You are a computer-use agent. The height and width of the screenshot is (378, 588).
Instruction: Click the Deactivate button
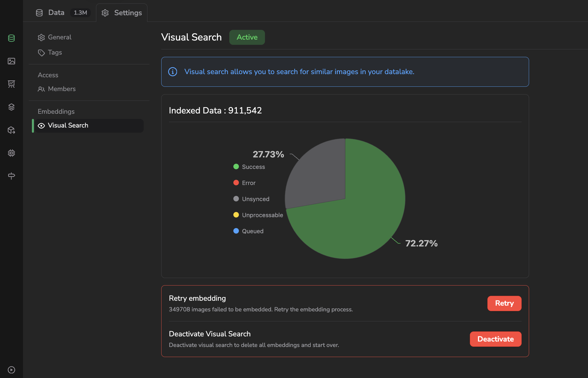[495, 339]
